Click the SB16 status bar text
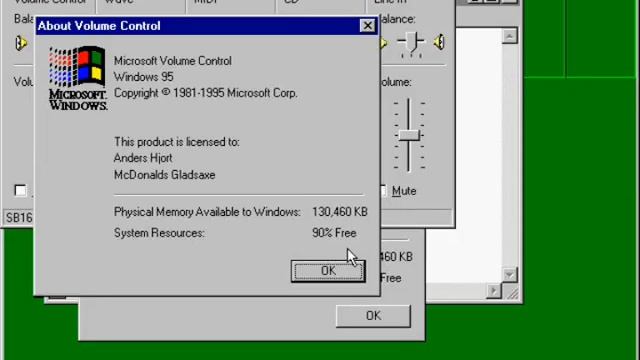 point(19,218)
